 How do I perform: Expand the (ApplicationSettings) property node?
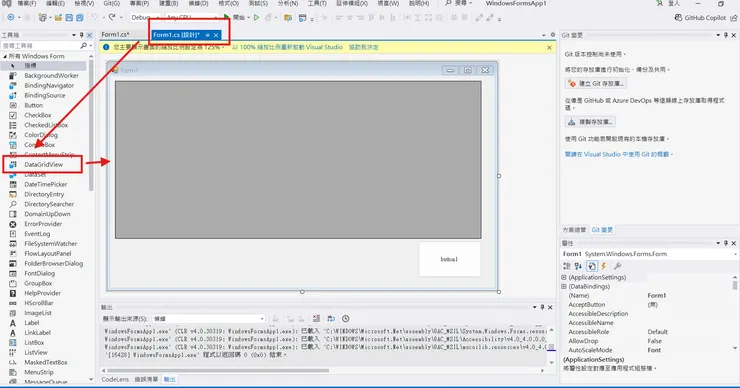[563, 278]
